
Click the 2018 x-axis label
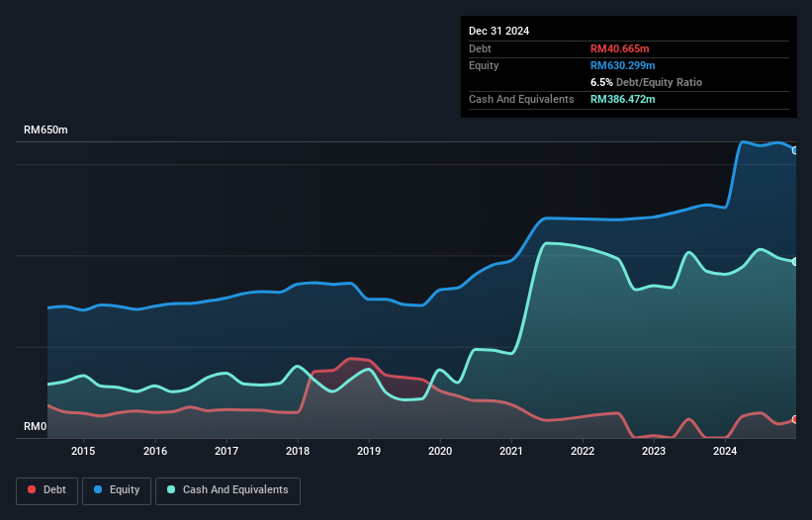coord(298,451)
